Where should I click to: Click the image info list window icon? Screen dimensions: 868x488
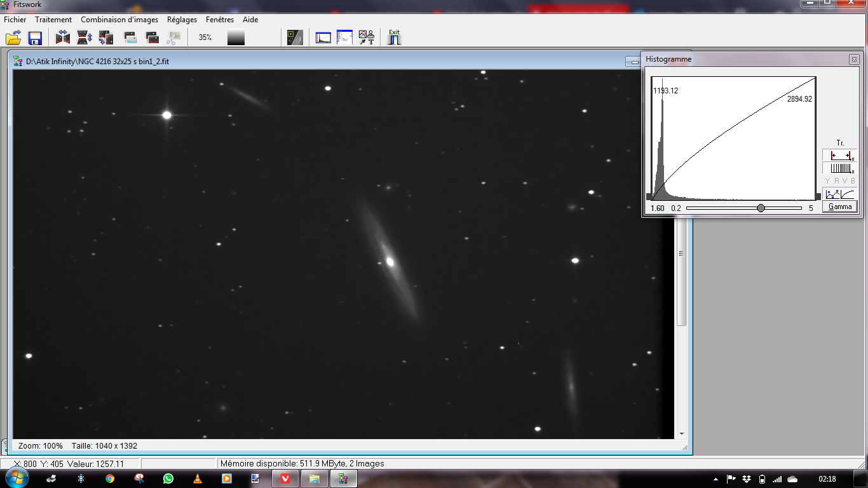[x=344, y=37]
